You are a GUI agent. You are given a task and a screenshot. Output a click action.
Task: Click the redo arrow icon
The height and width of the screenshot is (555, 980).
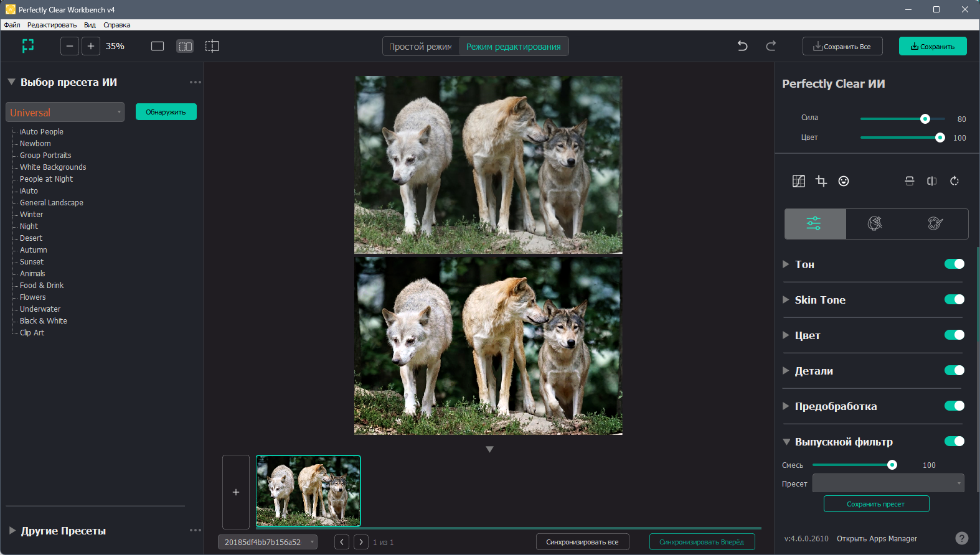[x=771, y=46]
